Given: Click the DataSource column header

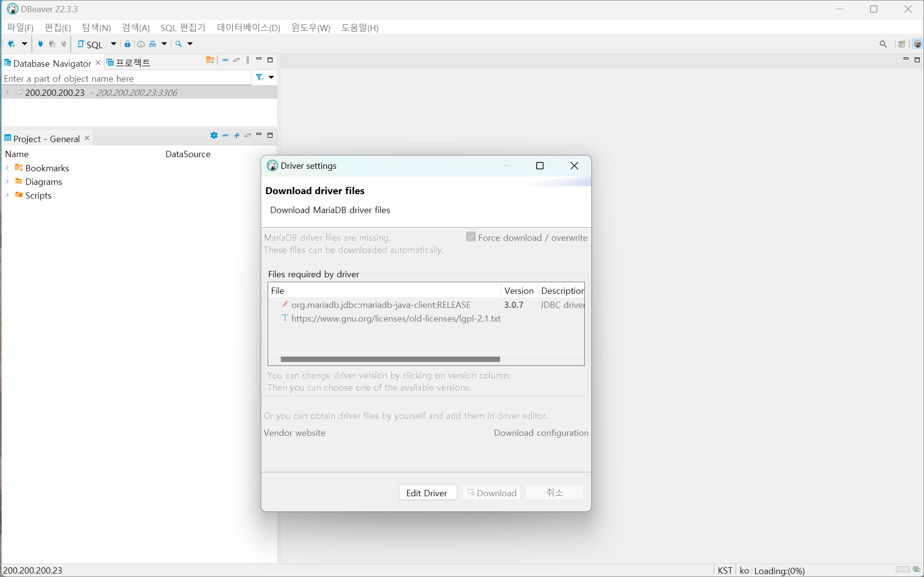Looking at the screenshot, I should pos(188,154).
